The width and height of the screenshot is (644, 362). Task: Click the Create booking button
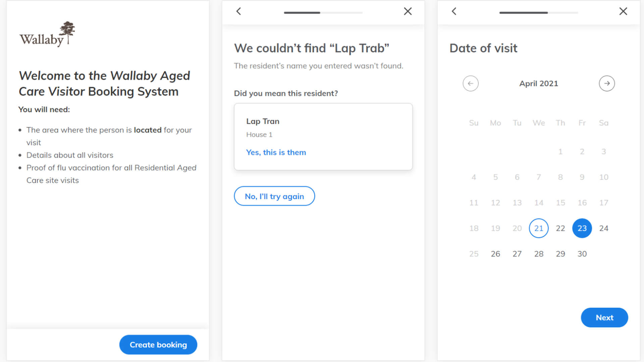[158, 345]
